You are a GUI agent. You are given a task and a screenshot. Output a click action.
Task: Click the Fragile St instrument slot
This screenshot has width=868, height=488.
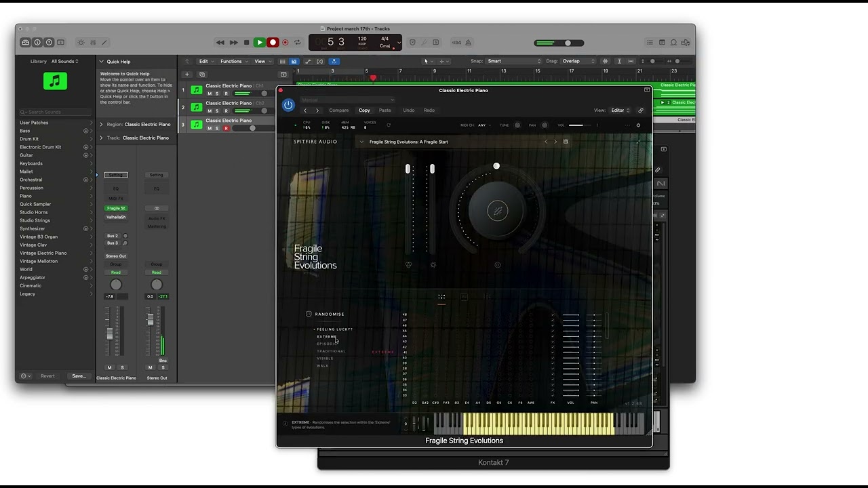click(116, 208)
